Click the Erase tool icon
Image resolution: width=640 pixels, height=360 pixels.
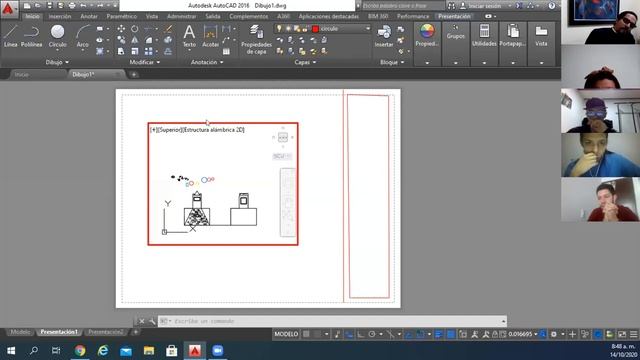pos(168,29)
